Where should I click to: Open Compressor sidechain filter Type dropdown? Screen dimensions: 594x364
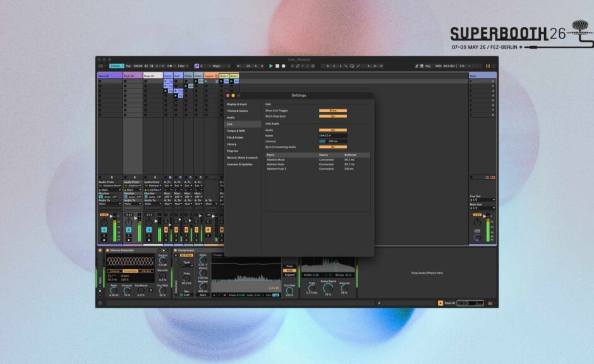pos(186,265)
